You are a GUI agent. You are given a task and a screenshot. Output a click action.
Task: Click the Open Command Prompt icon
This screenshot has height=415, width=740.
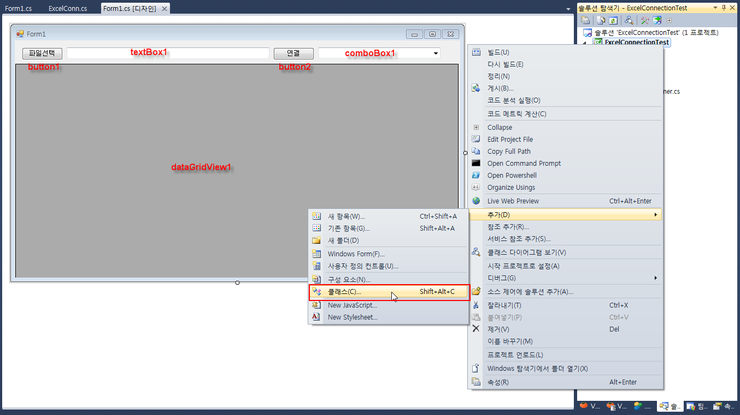pyautogui.click(x=476, y=163)
